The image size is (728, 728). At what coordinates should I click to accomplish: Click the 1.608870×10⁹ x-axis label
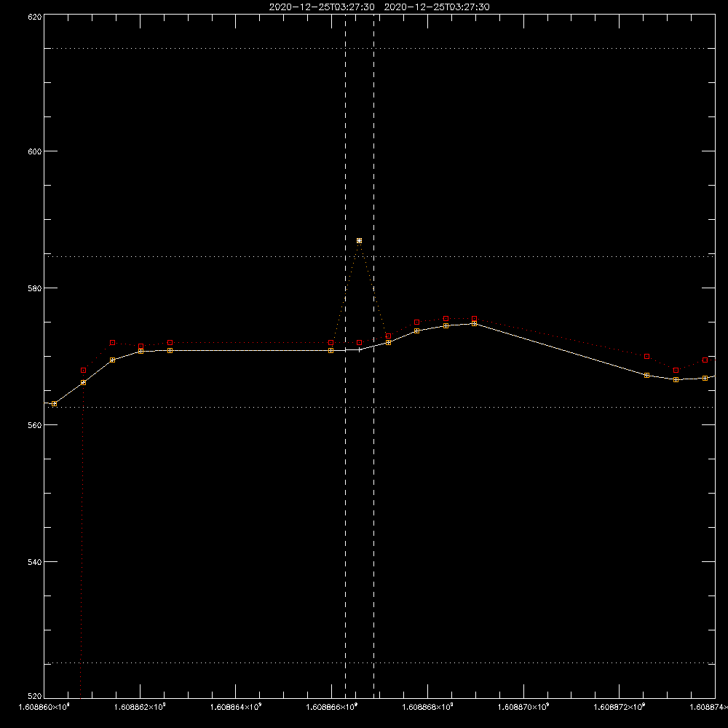pos(523,707)
